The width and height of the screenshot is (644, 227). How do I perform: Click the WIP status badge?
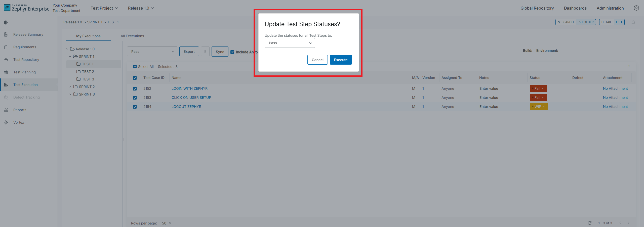[539, 107]
